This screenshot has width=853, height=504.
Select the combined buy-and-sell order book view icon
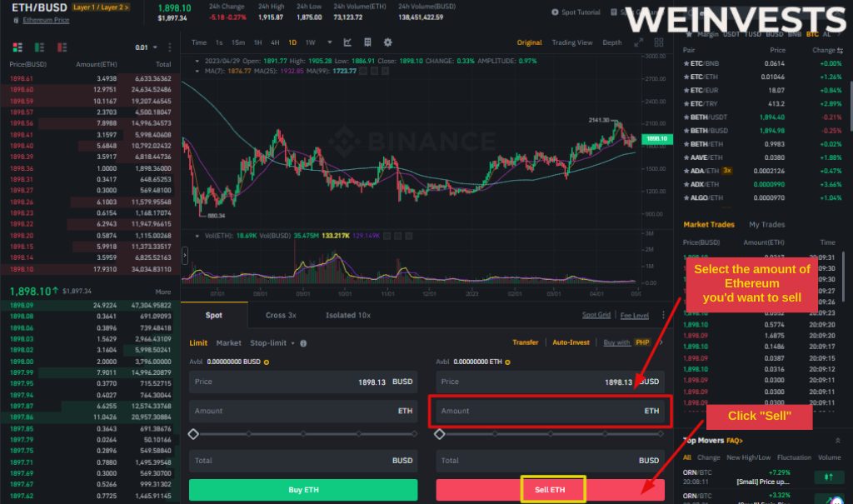coord(17,47)
